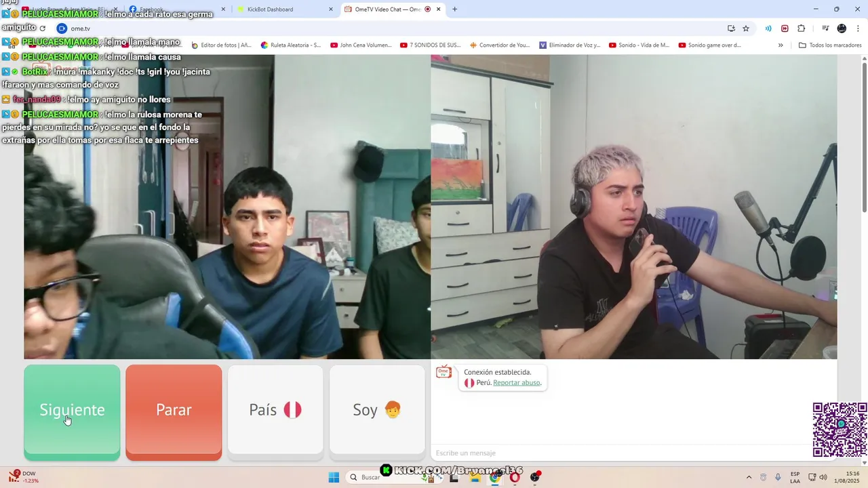Viewport: 868px width, 488px height.
Task: Open the Editor de fotos bookmark
Action: pyautogui.click(x=221, y=45)
